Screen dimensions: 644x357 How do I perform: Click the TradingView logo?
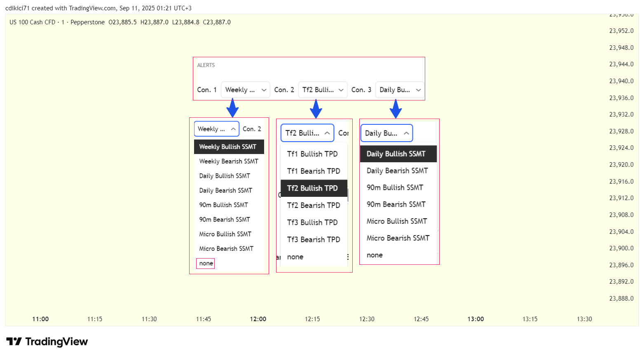pyautogui.click(x=47, y=342)
